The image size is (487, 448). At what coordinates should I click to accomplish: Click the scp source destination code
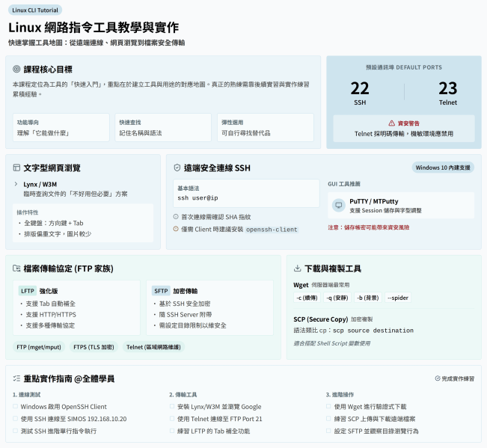click(373, 331)
